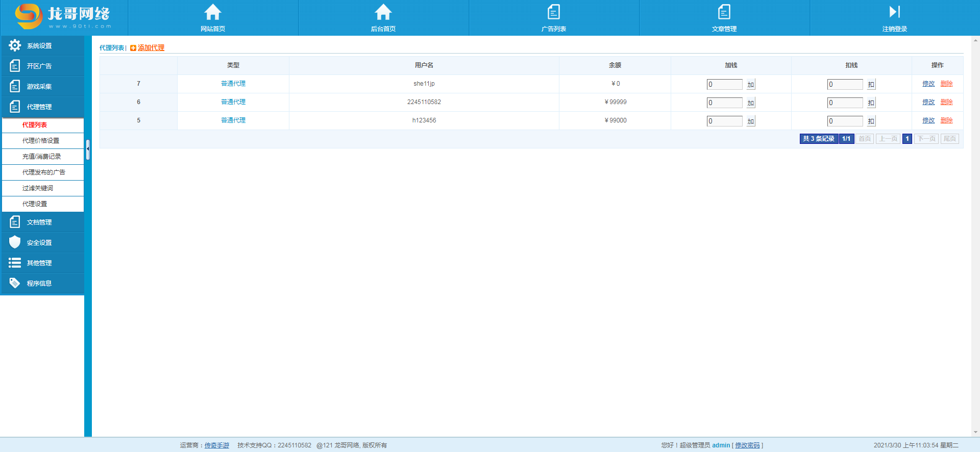The height and width of the screenshot is (452, 980).
Task: Click balance ¥99999 cell
Action: pyautogui.click(x=615, y=102)
